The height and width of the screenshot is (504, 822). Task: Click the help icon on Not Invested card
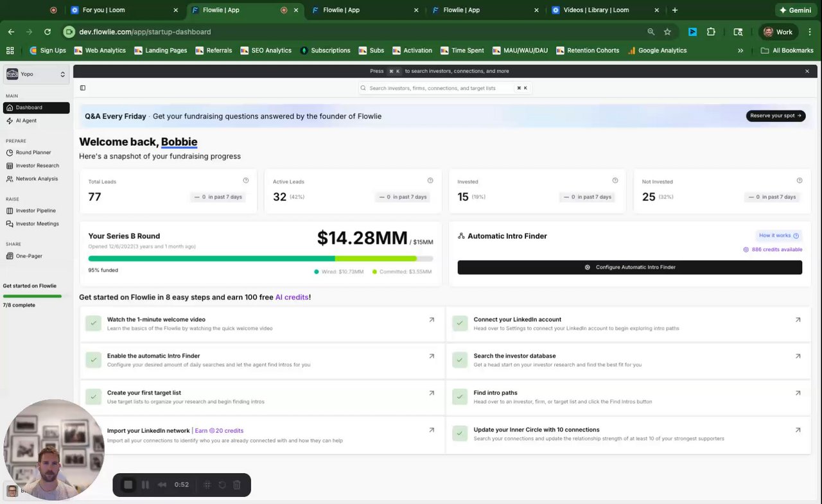[x=800, y=181]
